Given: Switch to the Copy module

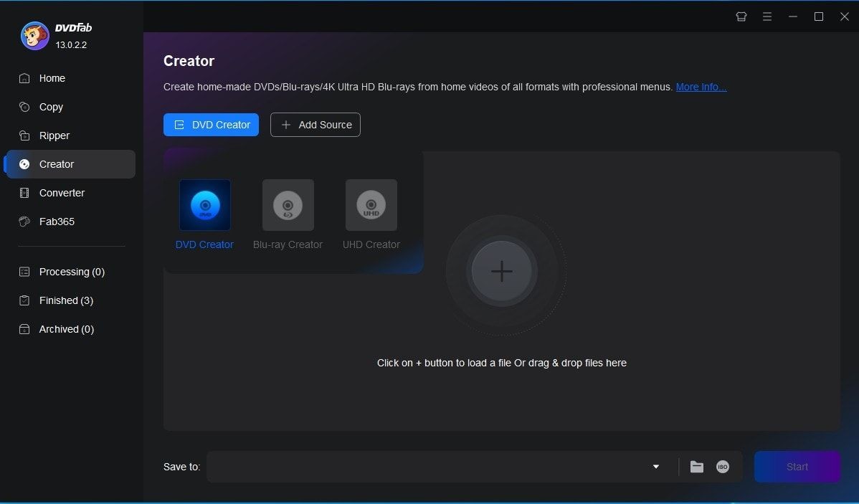Looking at the screenshot, I should 50,107.
